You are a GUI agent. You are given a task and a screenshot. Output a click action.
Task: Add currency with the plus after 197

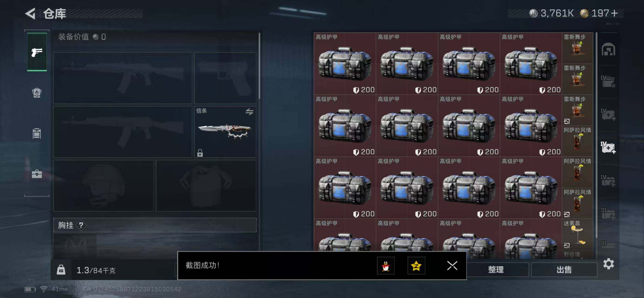tap(614, 13)
